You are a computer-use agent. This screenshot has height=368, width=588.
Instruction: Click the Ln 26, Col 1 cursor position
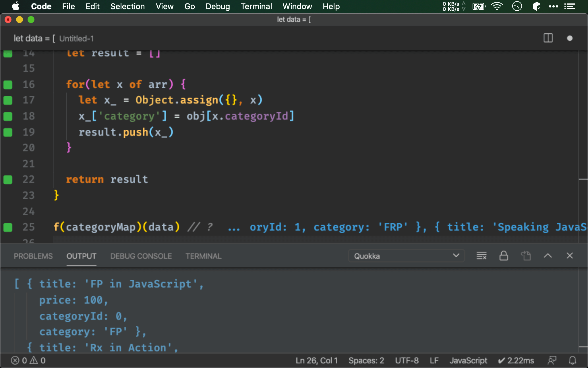pyautogui.click(x=317, y=360)
